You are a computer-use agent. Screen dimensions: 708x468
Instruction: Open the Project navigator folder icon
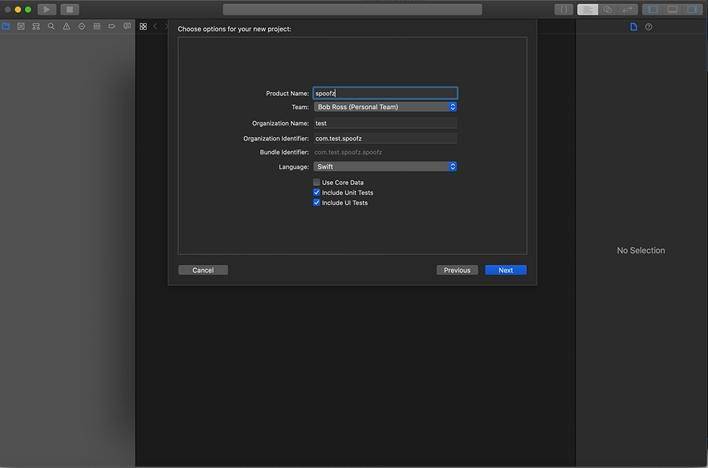click(6, 27)
